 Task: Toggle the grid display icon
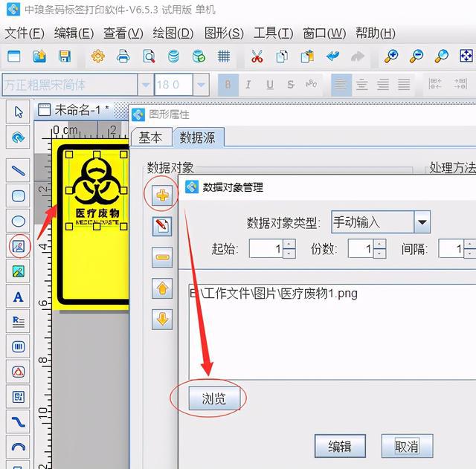point(224,56)
